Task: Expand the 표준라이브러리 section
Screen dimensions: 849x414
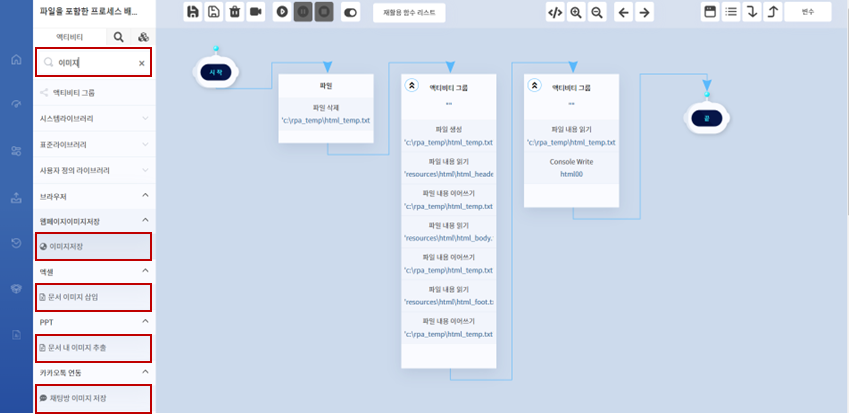Action: click(94, 144)
